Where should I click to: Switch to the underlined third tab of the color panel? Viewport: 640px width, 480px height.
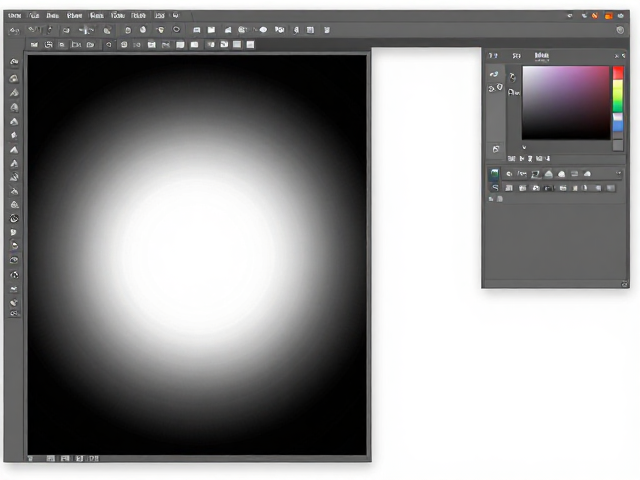tap(542, 56)
